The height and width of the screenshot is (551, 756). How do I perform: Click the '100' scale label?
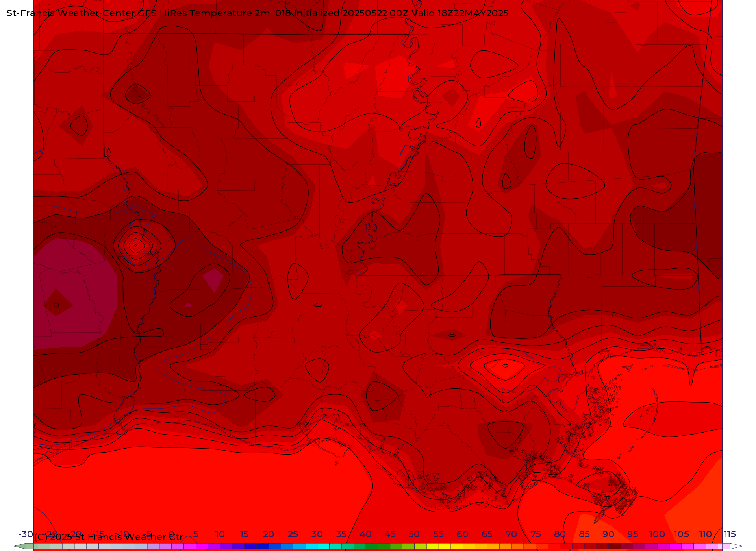click(x=657, y=534)
